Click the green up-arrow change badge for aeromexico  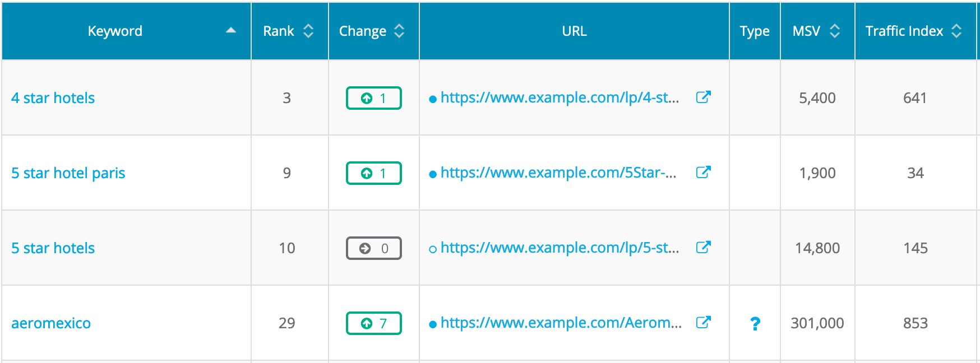[x=373, y=323]
